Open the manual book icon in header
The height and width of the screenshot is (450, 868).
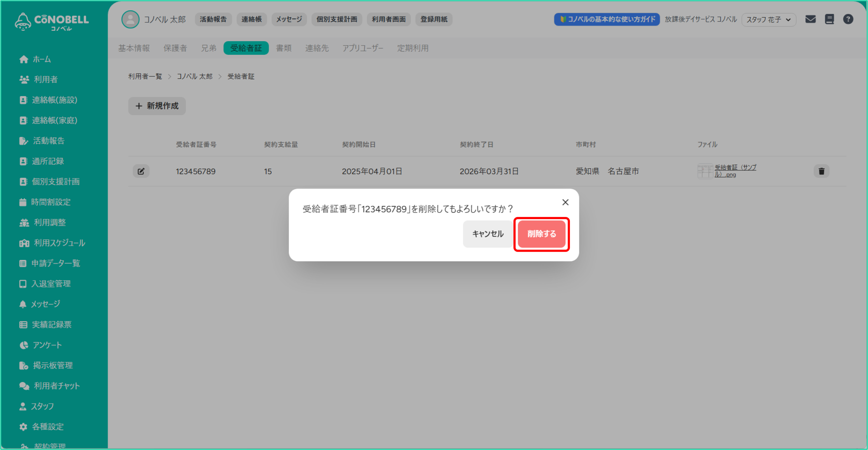click(x=829, y=19)
